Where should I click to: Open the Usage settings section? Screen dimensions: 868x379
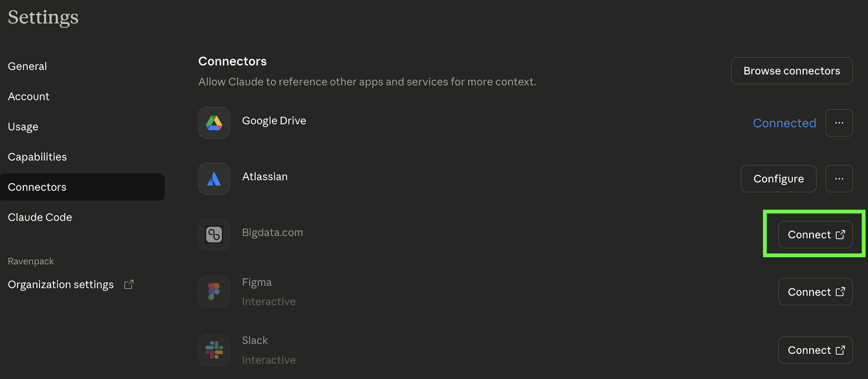(x=23, y=126)
